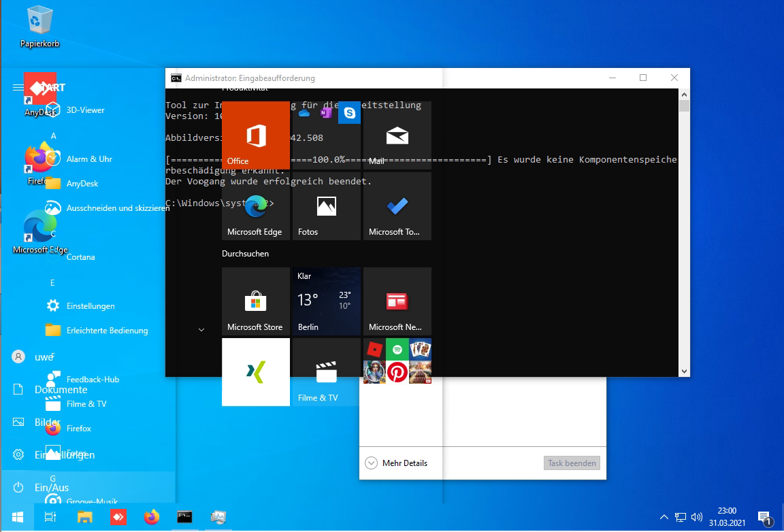The image size is (784, 532).
Task: Open the Office tile in Start menu
Action: point(255,135)
